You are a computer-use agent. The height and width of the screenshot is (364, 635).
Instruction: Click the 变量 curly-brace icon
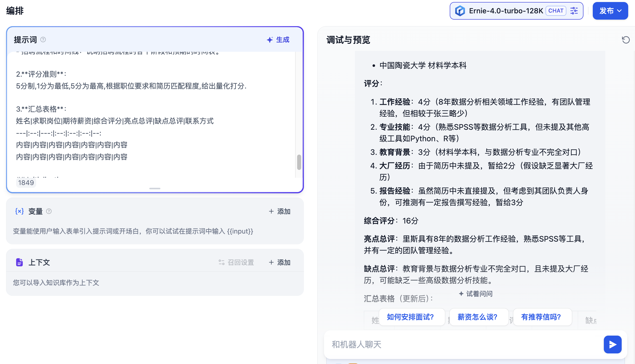[19, 211]
